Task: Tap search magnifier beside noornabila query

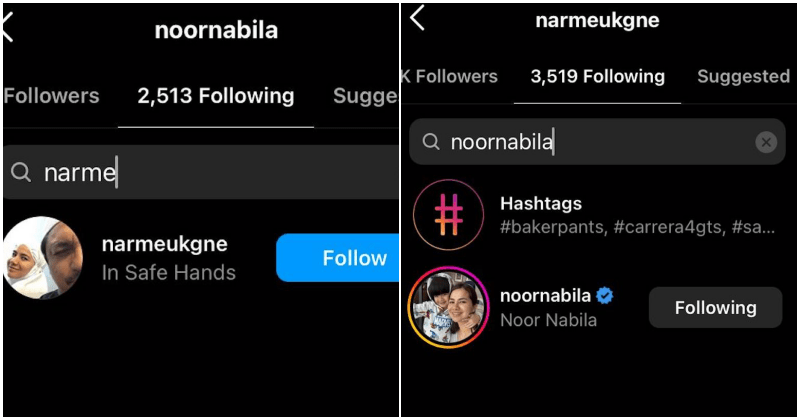Action: pos(431,142)
